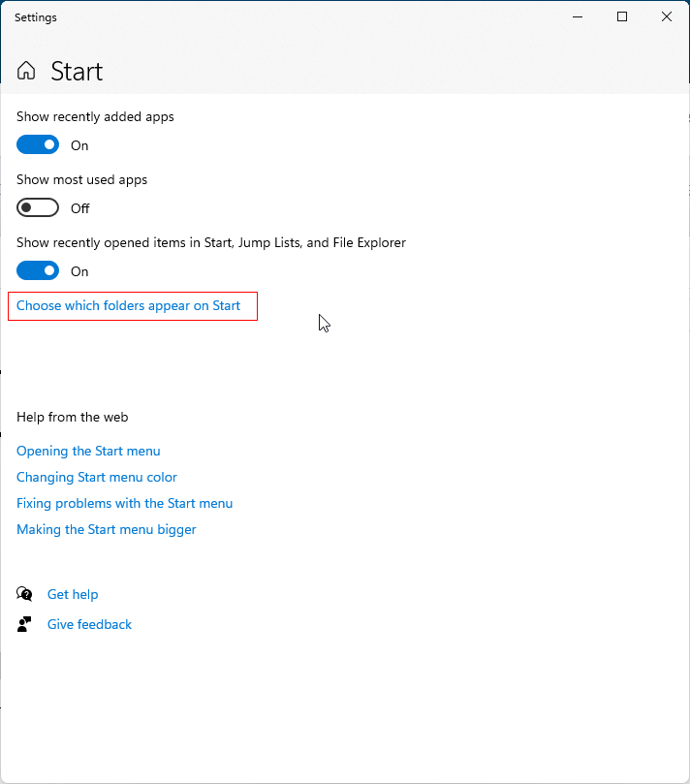Click the Start page heading
This screenshot has height=784, width=690.
[x=77, y=72]
